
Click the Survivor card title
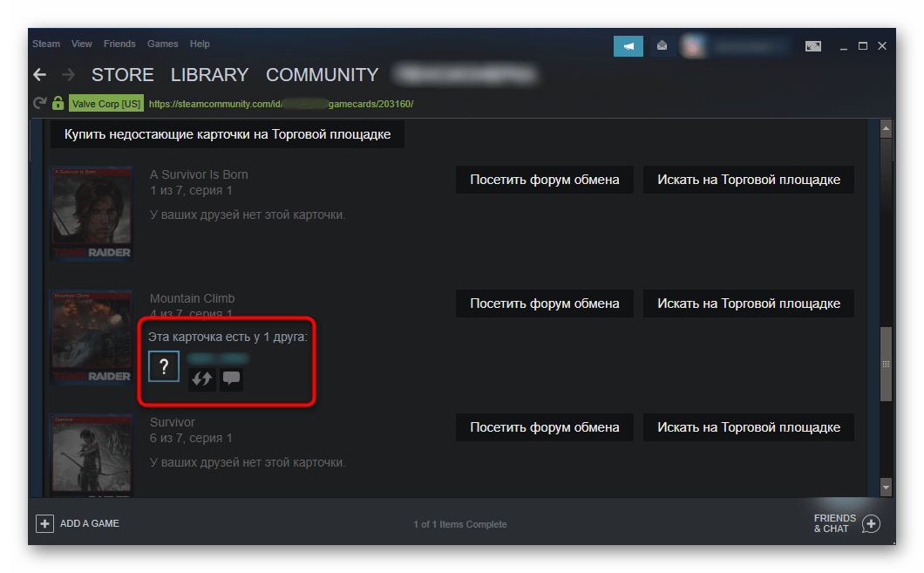pos(172,422)
